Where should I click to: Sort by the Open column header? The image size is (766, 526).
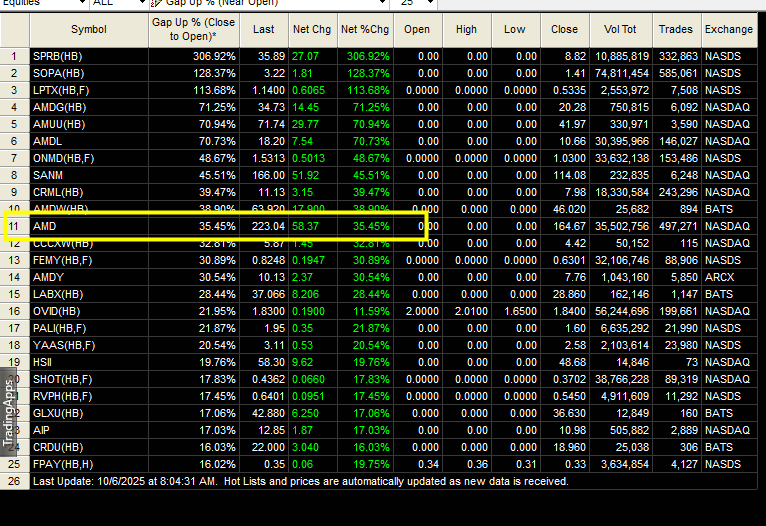point(418,30)
